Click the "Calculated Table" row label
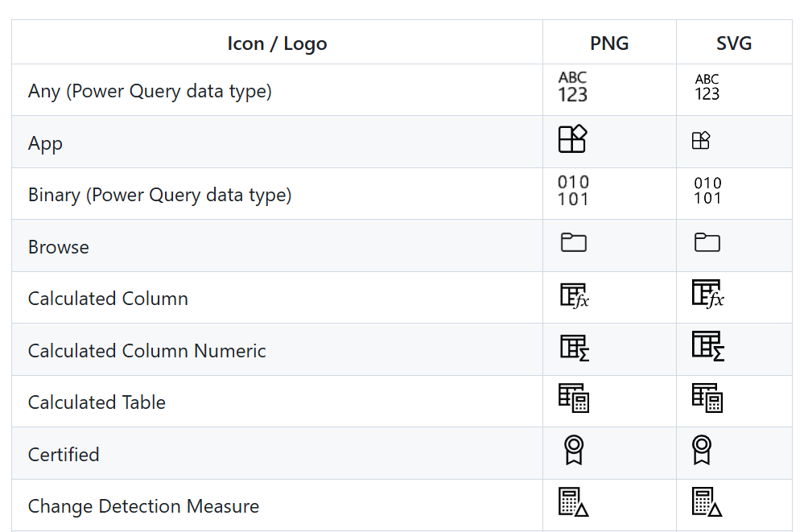 (97, 402)
